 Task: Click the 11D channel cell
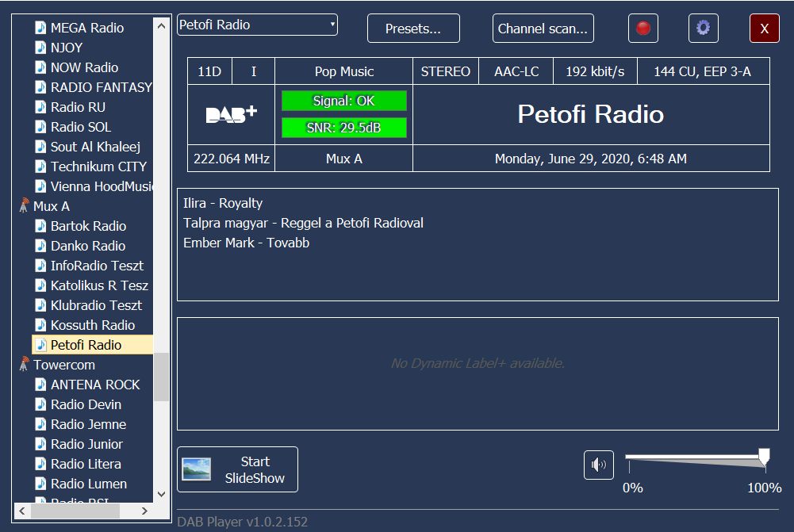pyautogui.click(x=209, y=71)
